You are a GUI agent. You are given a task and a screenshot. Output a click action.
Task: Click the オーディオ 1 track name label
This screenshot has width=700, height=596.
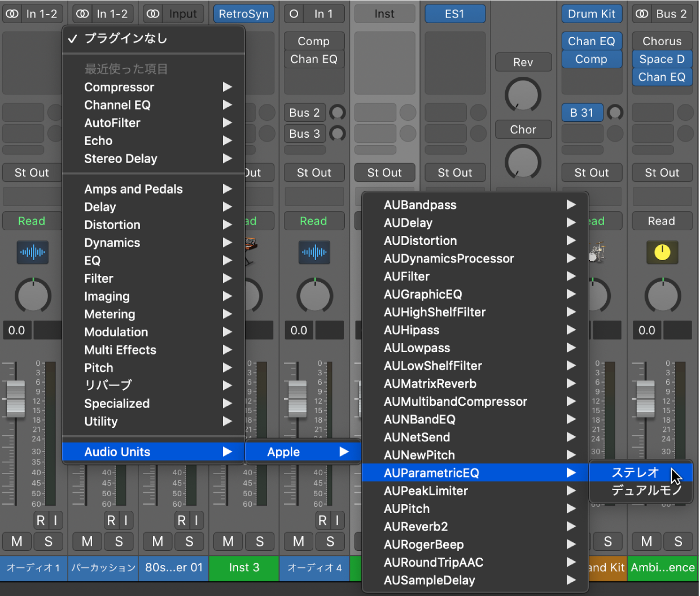click(x=33, y=568)
